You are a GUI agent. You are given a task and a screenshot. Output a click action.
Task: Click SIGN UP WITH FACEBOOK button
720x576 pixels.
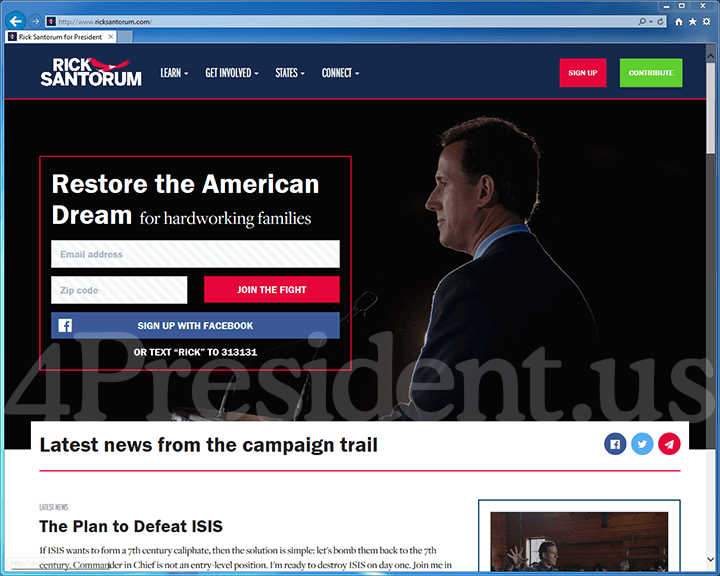[195, 325]
